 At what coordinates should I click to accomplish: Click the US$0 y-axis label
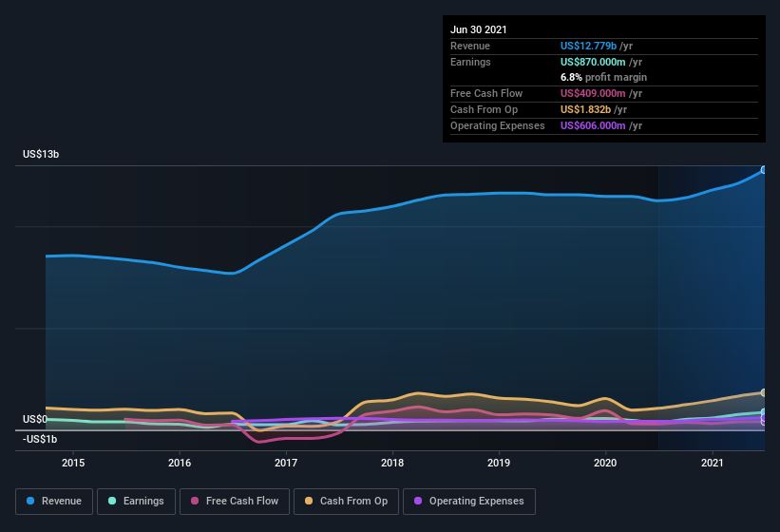pos(35,420)
